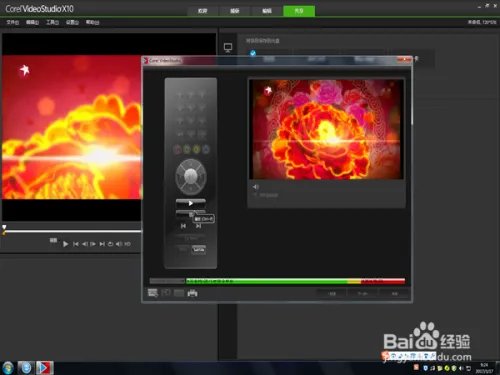Click the main preview scrubber bar
This screenshot has height=375, width=500.
(71, 231)
